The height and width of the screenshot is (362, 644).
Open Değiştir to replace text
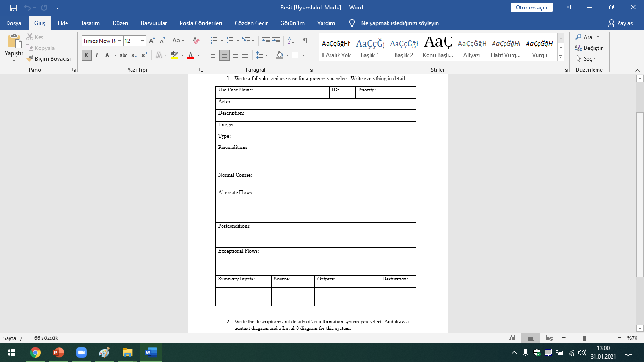pyautogui.click(x=590, y=48)
